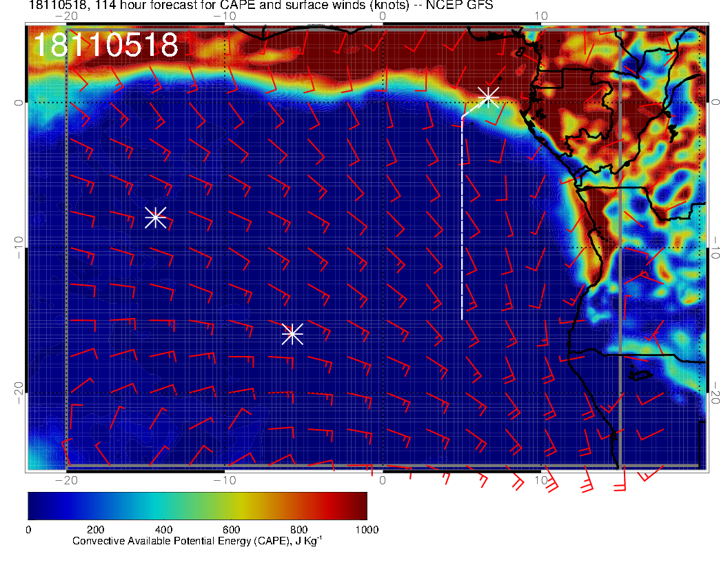The height and width of the screenshot is (563, 728).
Task: Click the large white 18110518 timestamp overlay
Action: (105, 45)
